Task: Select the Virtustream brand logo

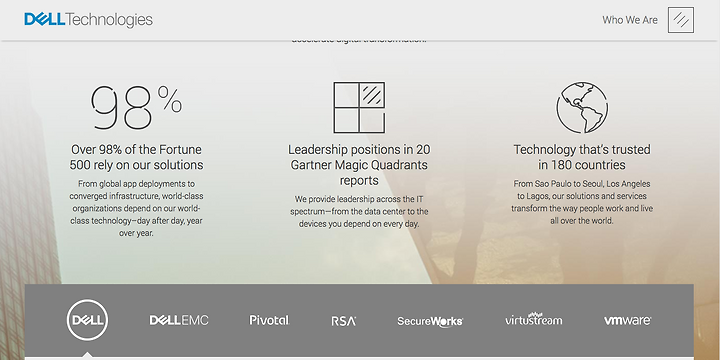Action: click(x=533, y=319)
